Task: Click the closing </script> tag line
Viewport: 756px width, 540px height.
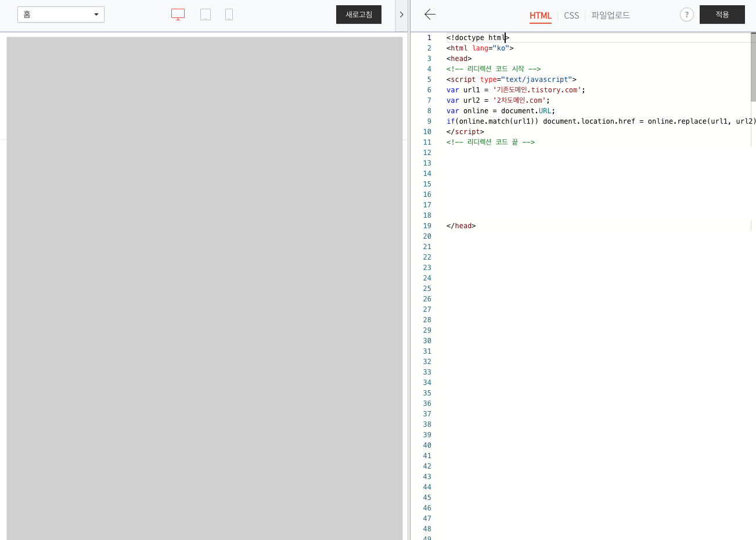Action: (x=465, y=132)
